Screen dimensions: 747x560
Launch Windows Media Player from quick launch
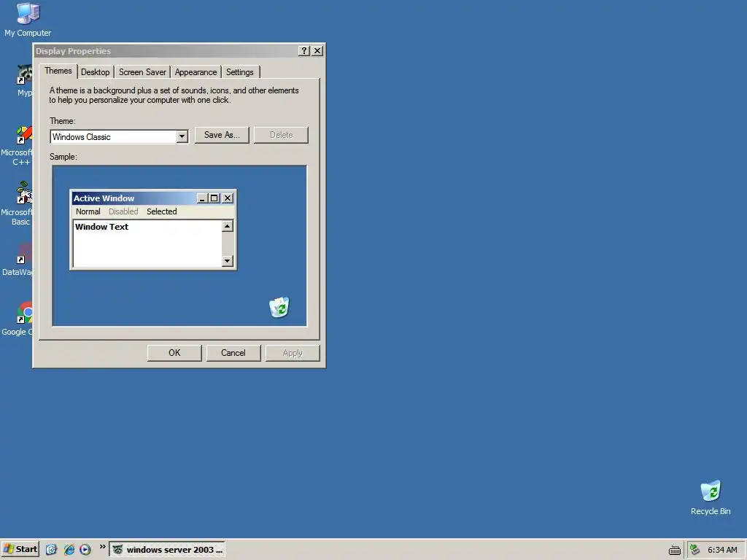(85, 550)
